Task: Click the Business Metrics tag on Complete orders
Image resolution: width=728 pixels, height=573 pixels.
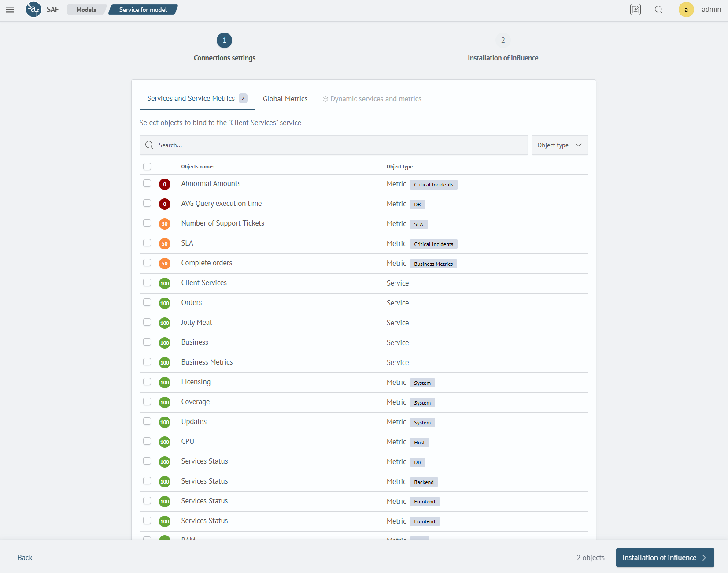Action: [433, 264]
